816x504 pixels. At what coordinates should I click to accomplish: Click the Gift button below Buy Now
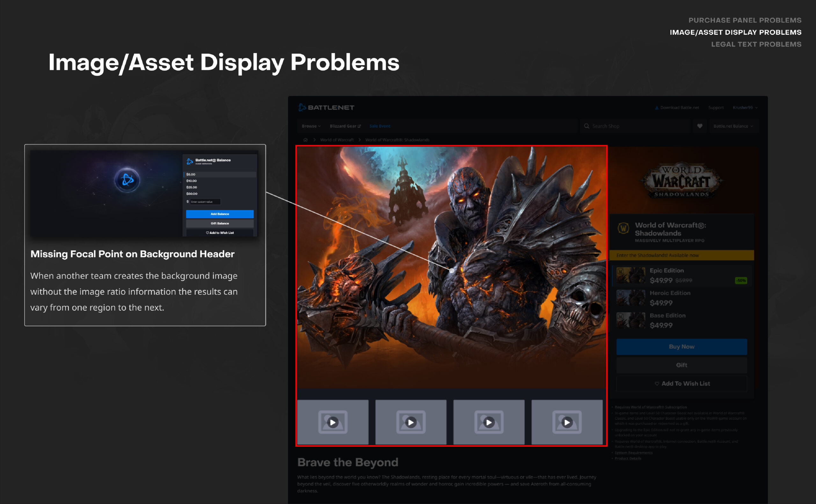pyautogui.click(x=681, y=365)
